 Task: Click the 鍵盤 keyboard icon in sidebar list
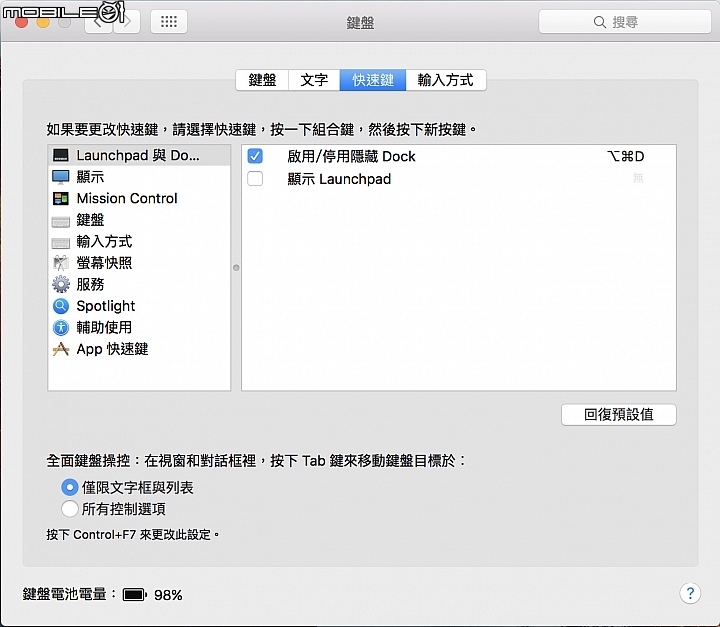pos(61,221)
